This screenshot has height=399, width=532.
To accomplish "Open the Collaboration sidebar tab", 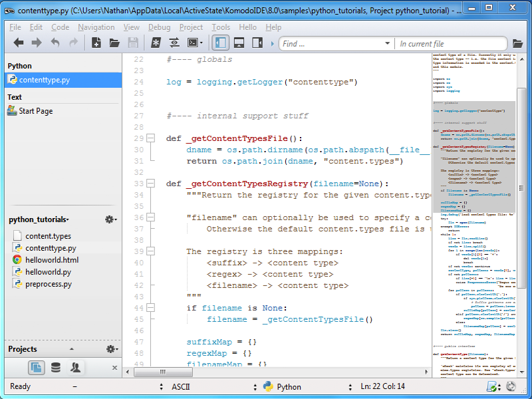I will click(x=76, y=367).
